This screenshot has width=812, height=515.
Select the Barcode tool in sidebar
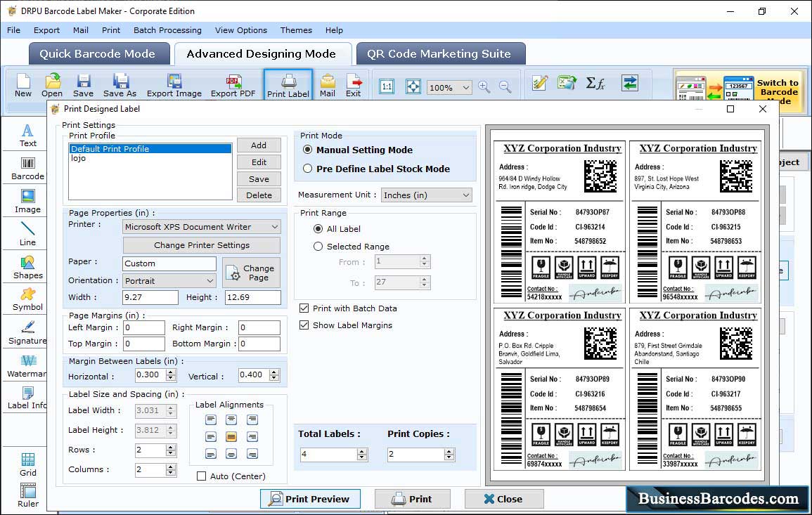coord(28,169)
